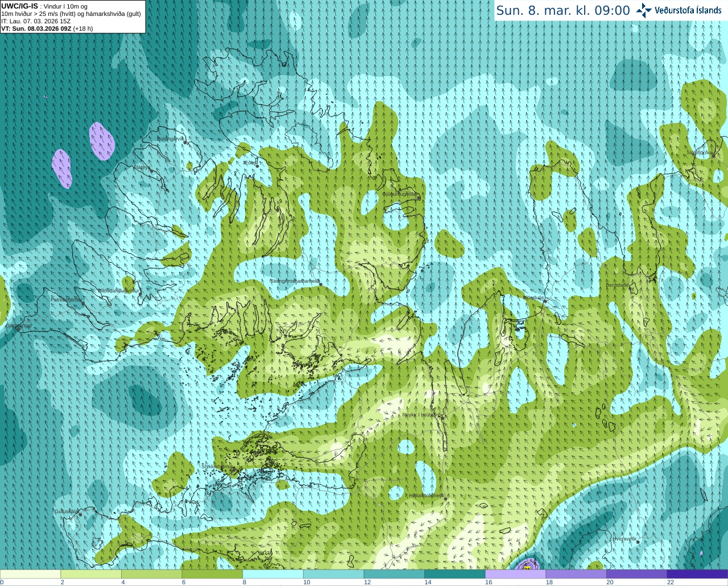The height and width of the screenshot is (586, 728).
Task: Click the 'Hveravellir' place label
Action: tap(624, 538)
